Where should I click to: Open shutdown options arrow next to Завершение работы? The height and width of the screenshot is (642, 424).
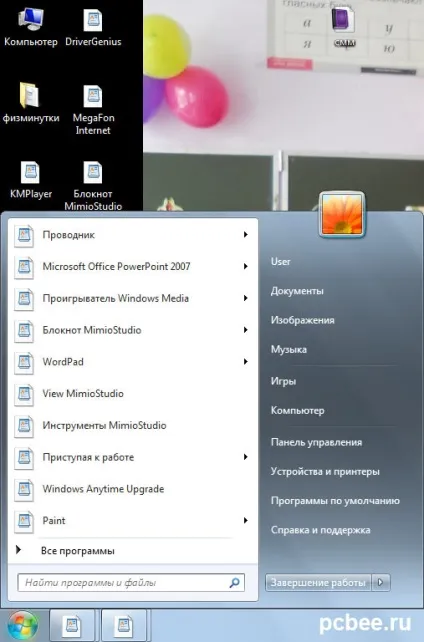tap(381, 582)
